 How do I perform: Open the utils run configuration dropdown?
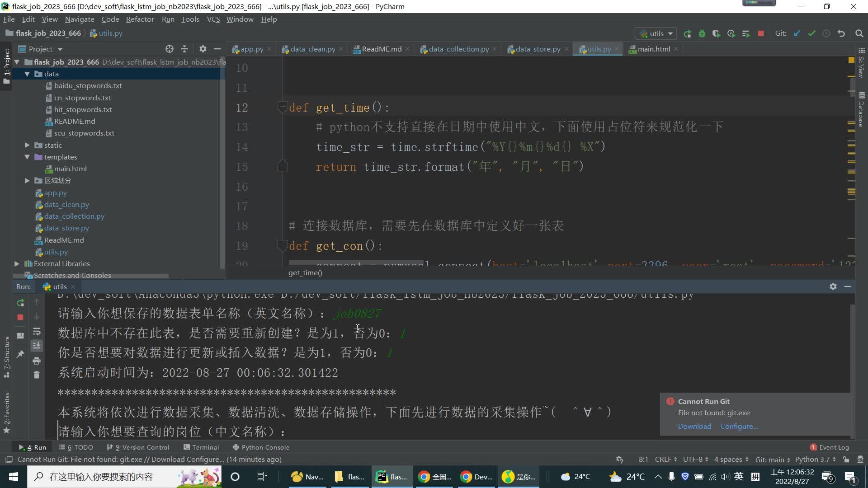(x=656, y=33)
